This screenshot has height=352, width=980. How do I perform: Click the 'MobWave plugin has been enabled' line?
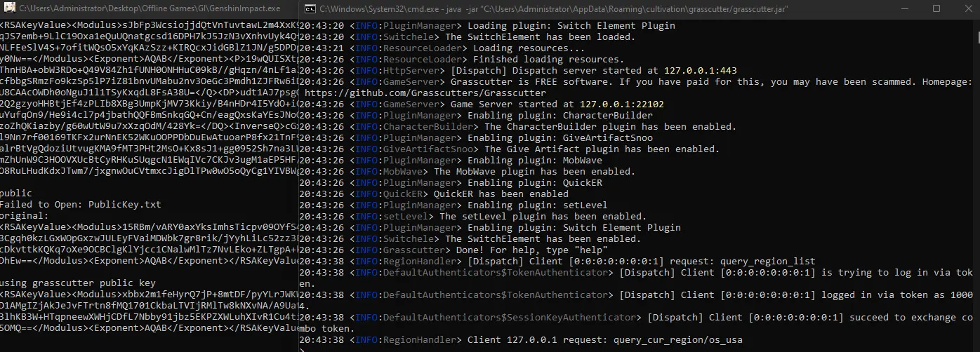[x=534, y=172]
